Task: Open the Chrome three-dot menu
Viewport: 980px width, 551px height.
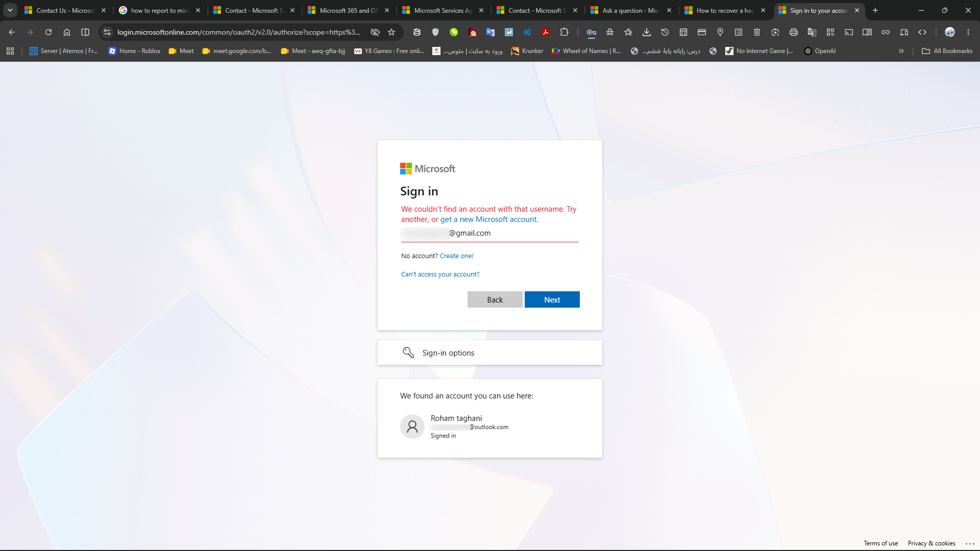Action: [968, 32]
